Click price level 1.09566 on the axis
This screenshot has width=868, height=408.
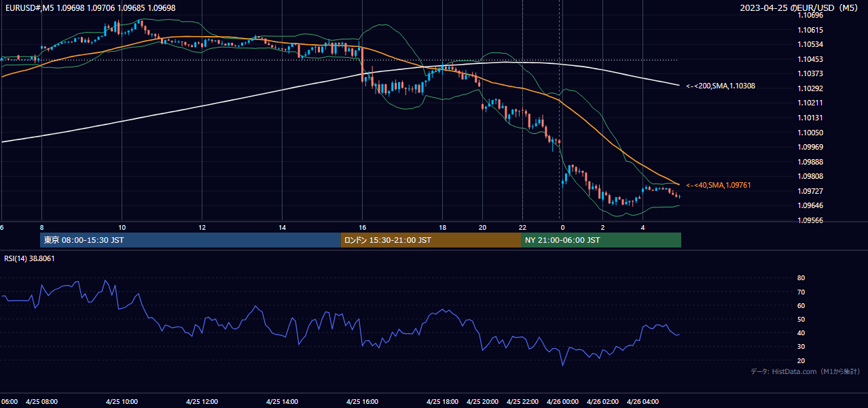tap(810, 220)
